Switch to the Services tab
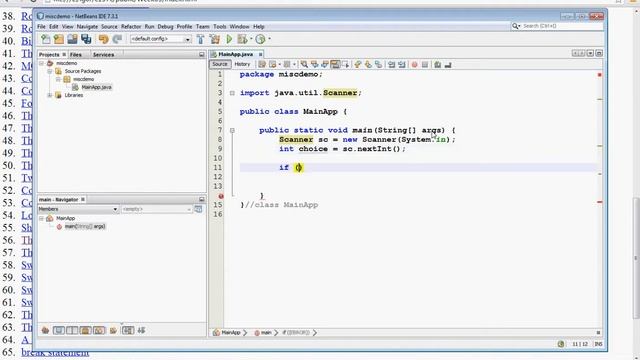This screenshot has height=360, width=640. (103, 54)
